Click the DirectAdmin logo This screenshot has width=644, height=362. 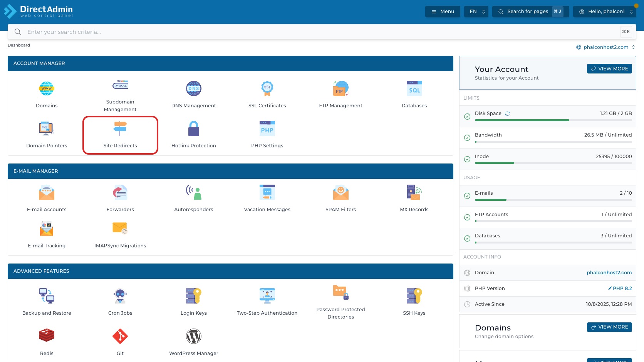[38, 12]
